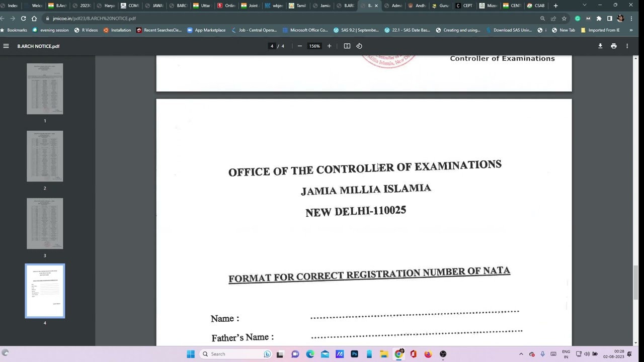Open the Imported From IE bookmarks folder
The image size is (644, 362).
tap(600, 30)
